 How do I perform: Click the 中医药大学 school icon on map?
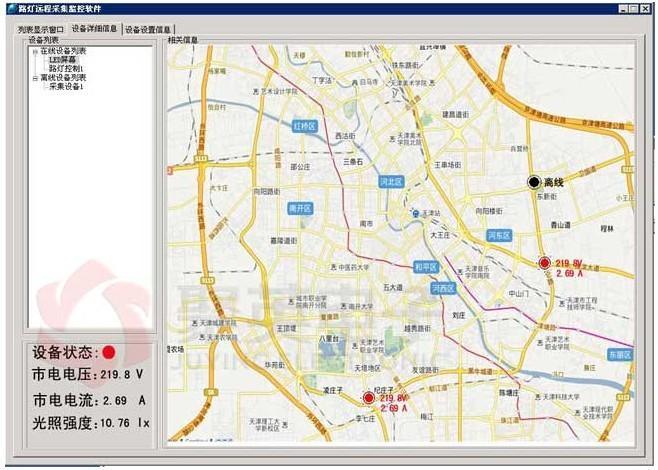(x=334, y=267)
